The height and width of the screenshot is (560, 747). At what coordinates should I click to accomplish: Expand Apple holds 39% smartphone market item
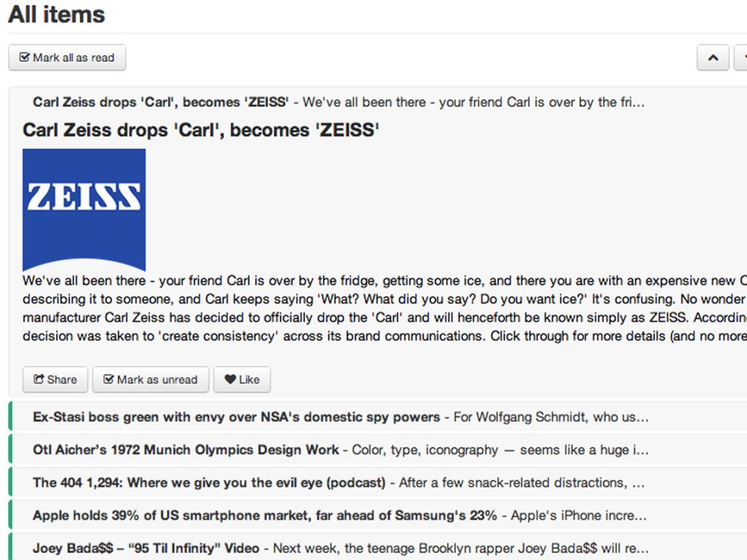[378, 516]
